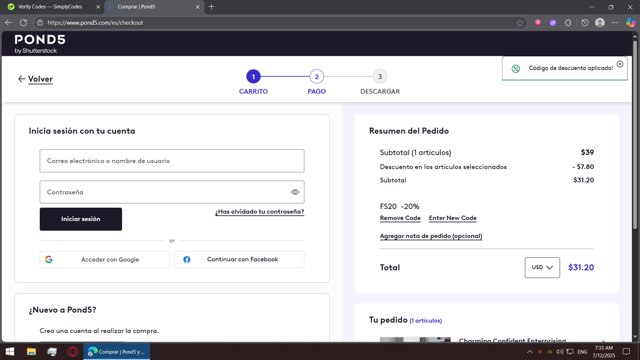Click the Volver back link
This screenshot has height=360, width=640.
click(36, 79)
